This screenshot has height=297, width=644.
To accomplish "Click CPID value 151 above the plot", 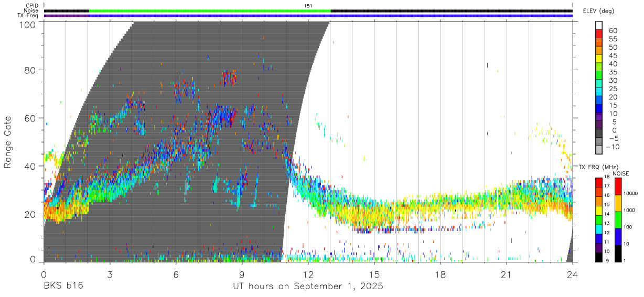I will point(308,6).
